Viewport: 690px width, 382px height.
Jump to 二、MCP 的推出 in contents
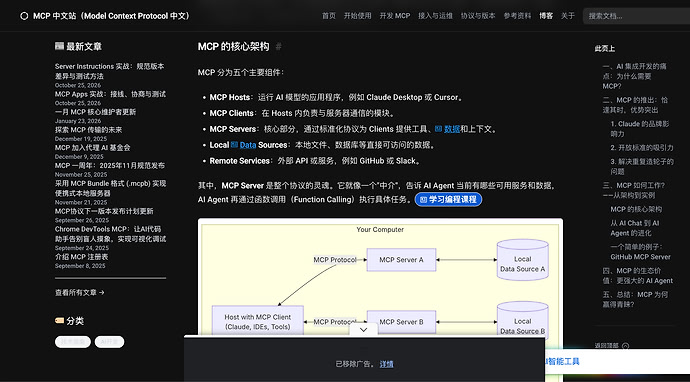635,105
